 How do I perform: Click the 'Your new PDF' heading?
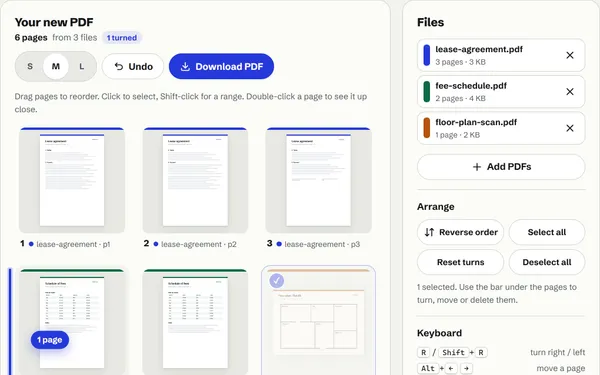click(54, 22)
